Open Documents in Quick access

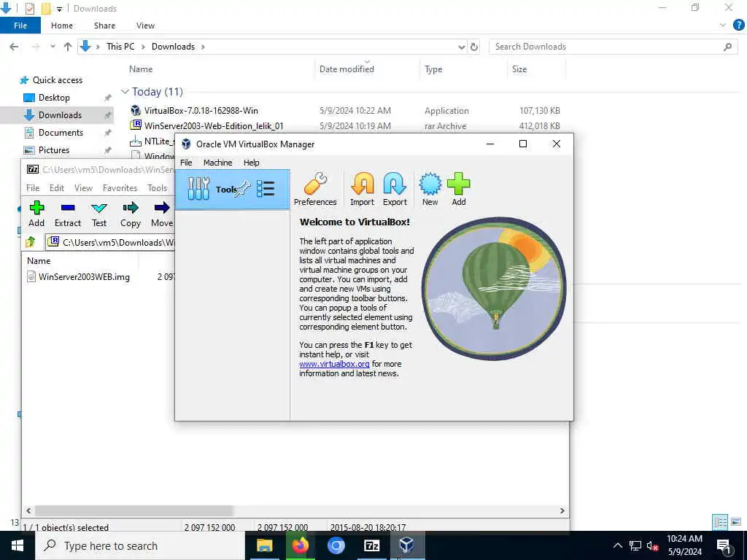pyautogui.click(x=61, y=133)
